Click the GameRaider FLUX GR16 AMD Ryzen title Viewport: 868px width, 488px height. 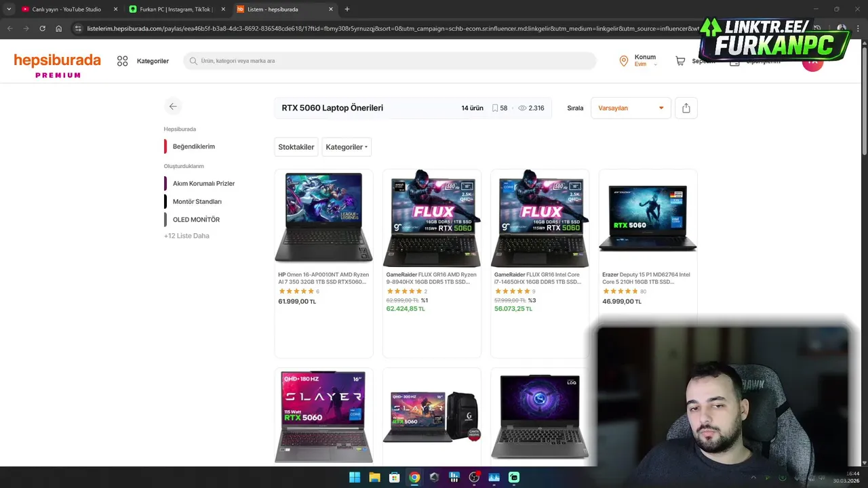coord(432,278)
